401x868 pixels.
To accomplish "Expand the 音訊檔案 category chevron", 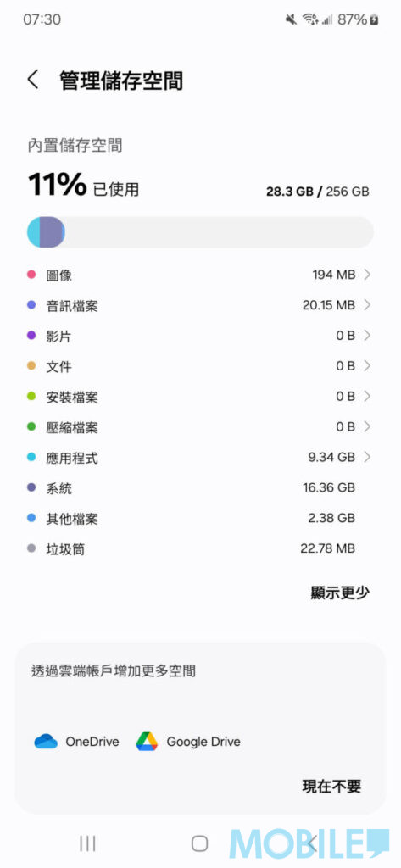I will pos(366,304).
